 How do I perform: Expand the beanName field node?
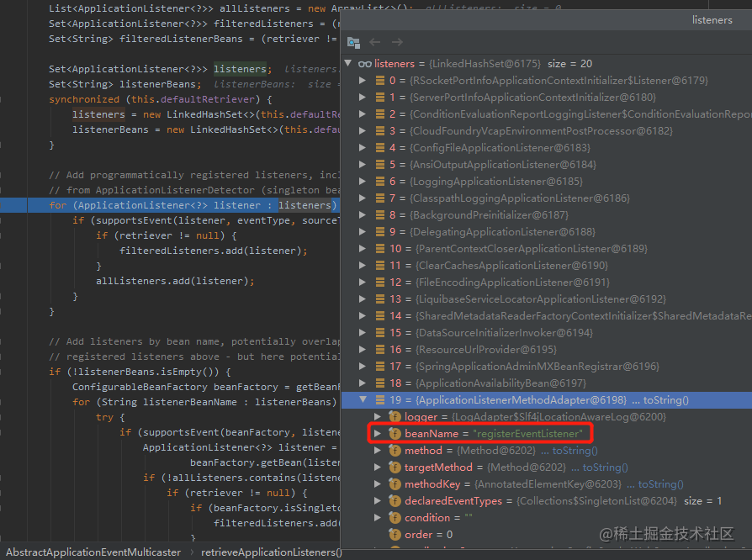click(378, 433)
